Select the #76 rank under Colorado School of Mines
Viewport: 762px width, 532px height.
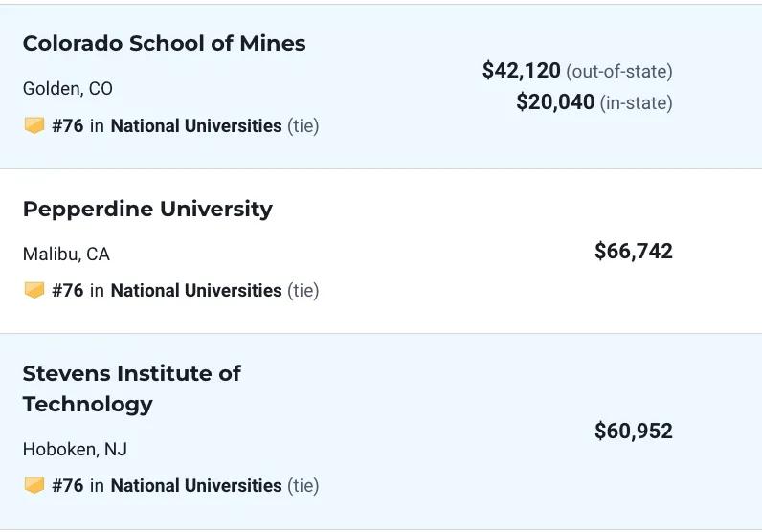68,126
